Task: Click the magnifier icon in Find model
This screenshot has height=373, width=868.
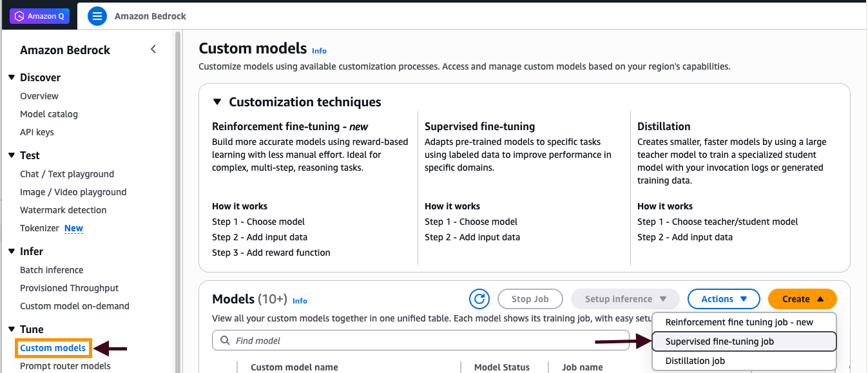Action: tap(224, 340)
